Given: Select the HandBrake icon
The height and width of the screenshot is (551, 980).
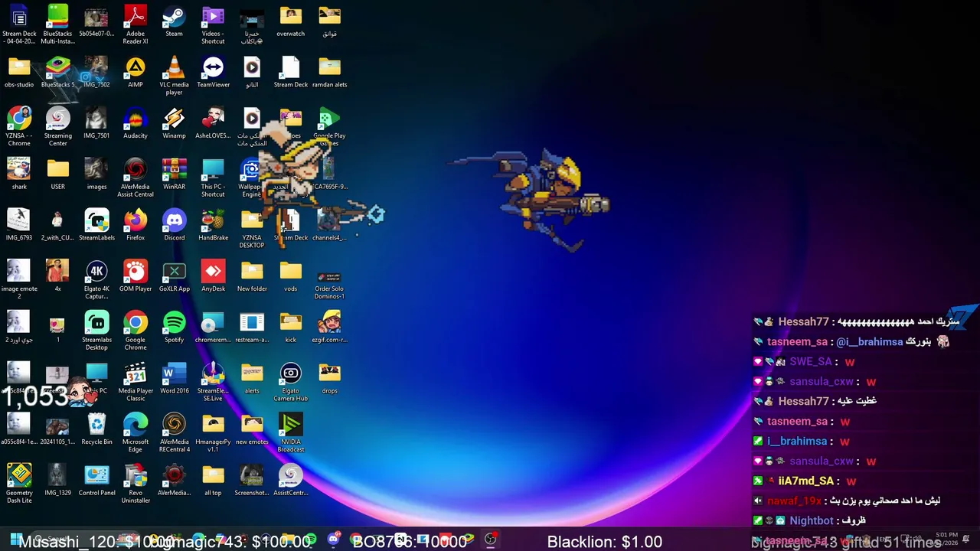Looking at the screenshot, I should click(213, 225).
